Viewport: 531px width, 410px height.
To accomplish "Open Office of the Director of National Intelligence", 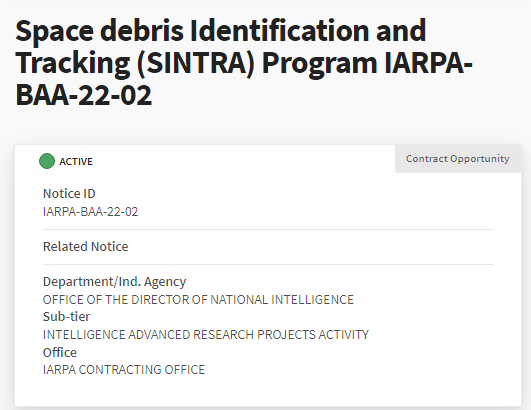I will (x=198, y=300).
